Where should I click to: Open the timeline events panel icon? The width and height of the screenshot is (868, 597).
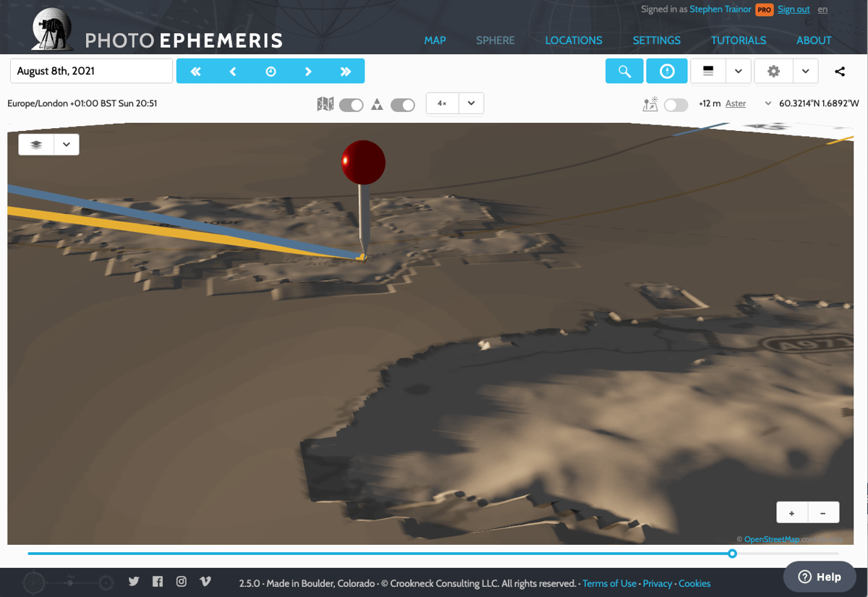coord(707,71)
